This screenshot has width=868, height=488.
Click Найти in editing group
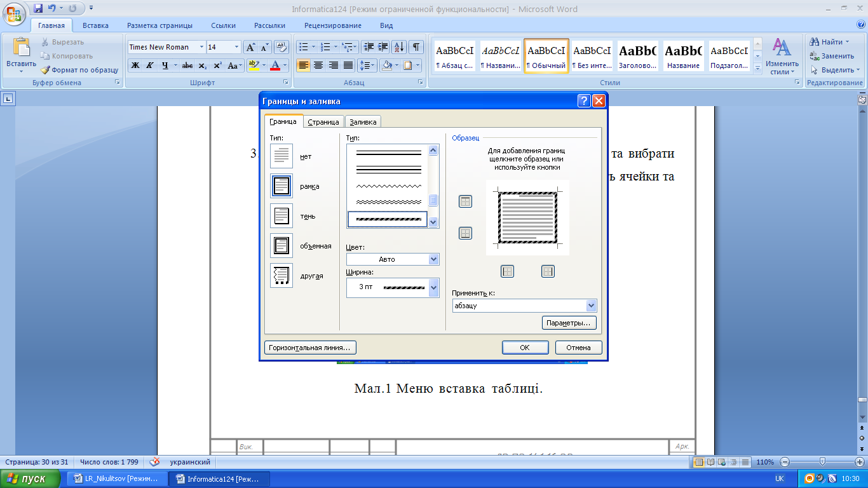click(x=829, y=42)
